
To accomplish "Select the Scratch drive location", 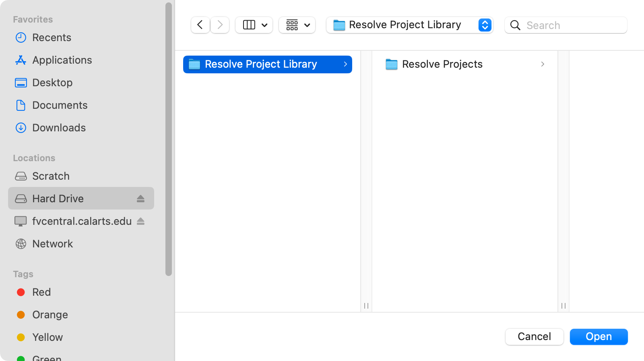I will point(81,176).
